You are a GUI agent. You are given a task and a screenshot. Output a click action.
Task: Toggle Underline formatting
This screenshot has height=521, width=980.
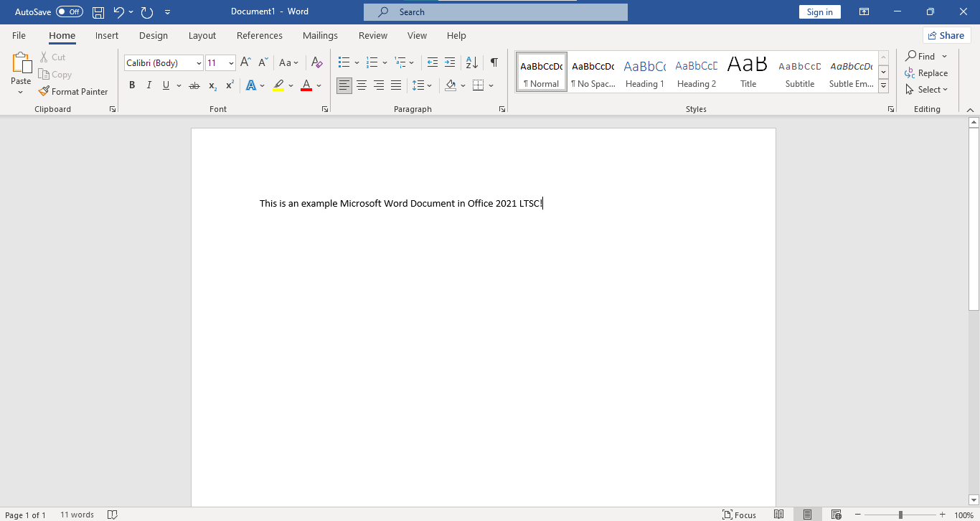(166, 85)
